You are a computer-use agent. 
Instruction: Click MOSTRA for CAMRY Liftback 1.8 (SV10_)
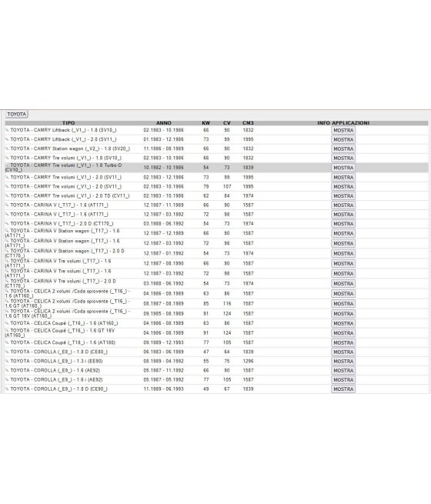[x=343, y=131]
